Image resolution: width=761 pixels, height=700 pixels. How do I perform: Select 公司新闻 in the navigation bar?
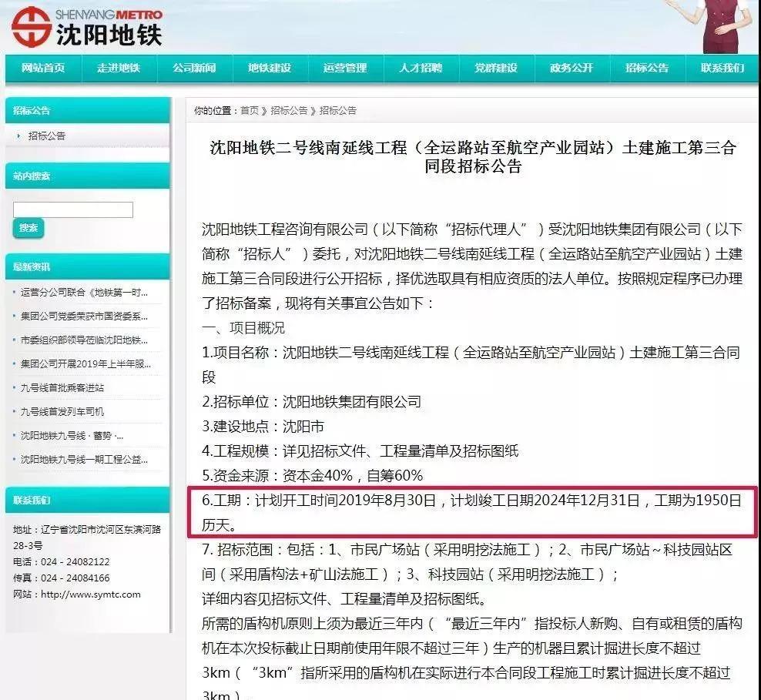[194, 68]
